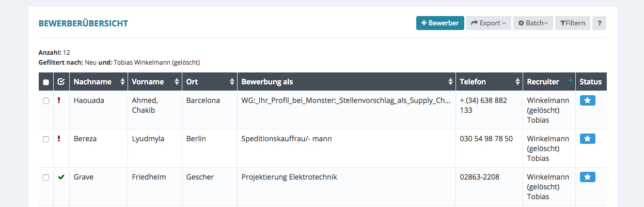Image resolution: width=644 pixels, height=207 pixels.
Task: Click the red exclamation mark for Haouada
Action: pos(59,100)
